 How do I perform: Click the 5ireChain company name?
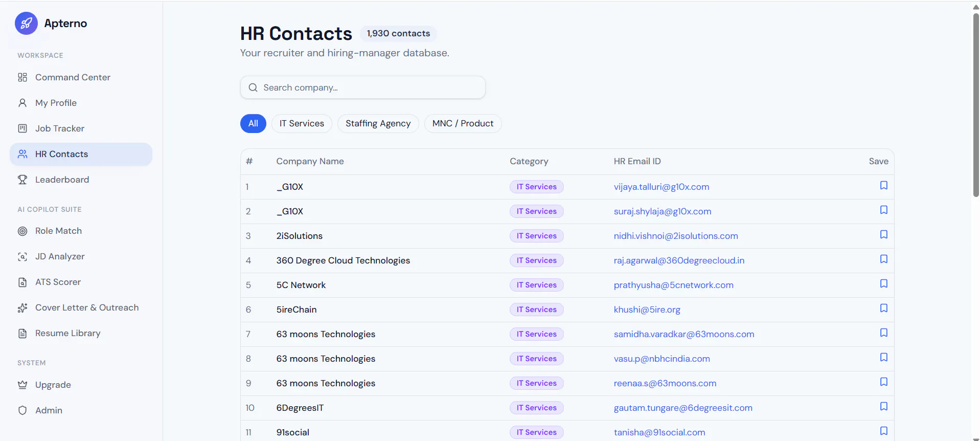point(297,310)
